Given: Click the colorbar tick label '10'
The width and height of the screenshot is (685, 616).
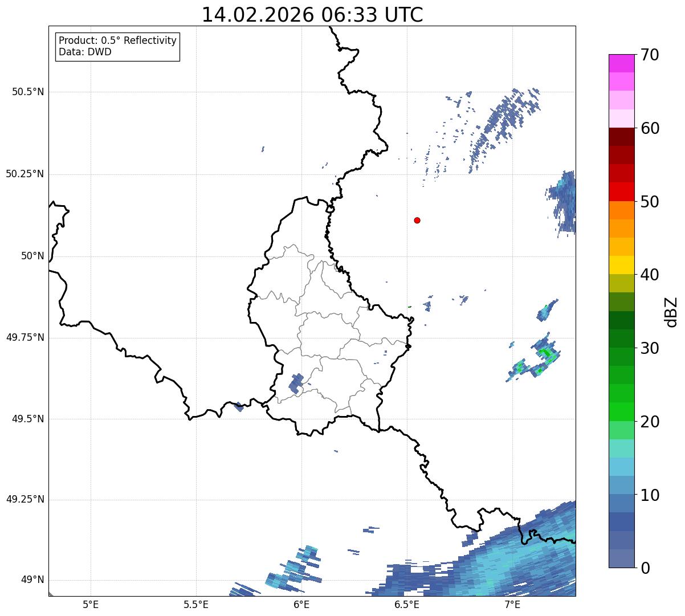Looking at the screenshot, I should (650, 495).
